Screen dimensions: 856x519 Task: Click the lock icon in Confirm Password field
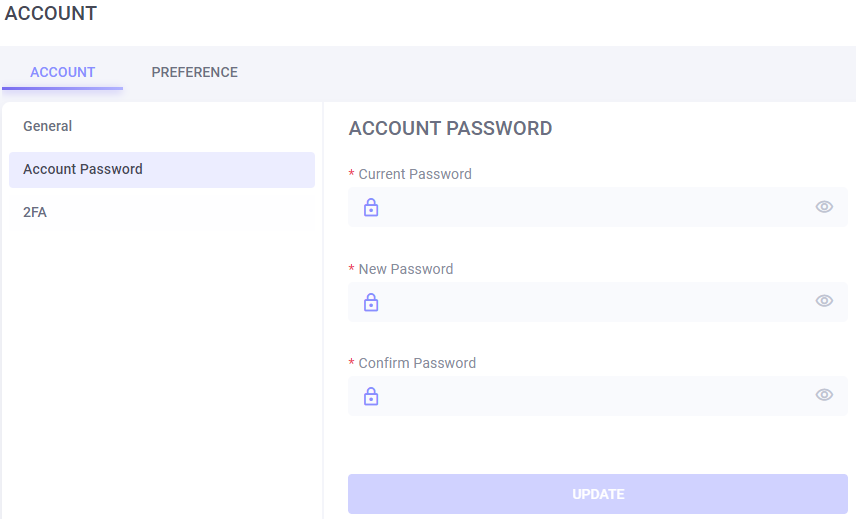click(371, 396)
